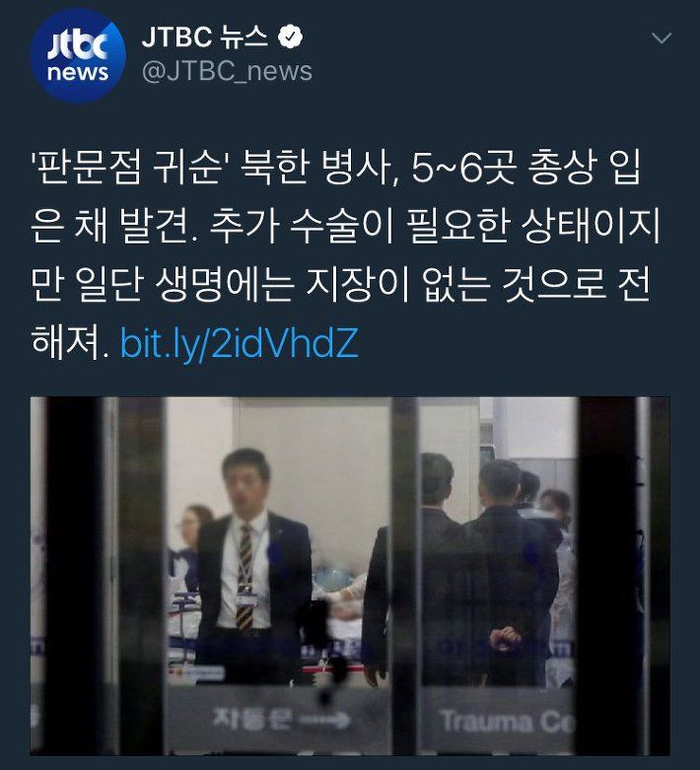Open the JTBC 뉴스 display name
This screenshot has height=770, width=700.
204,36
